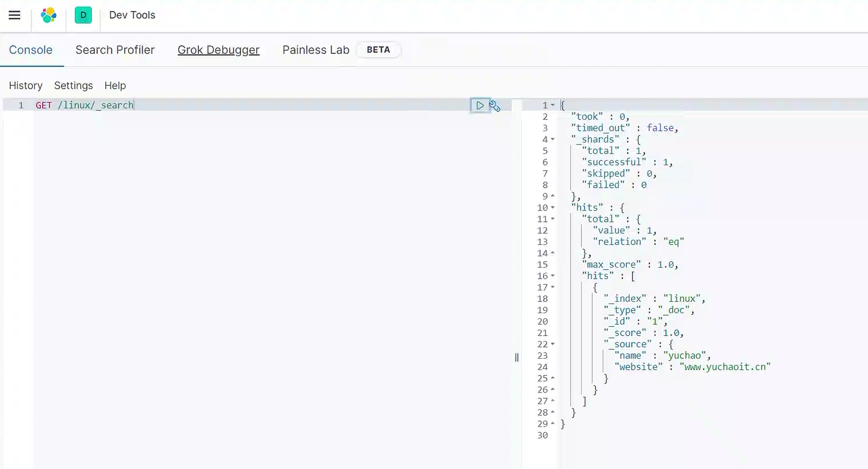Click the Elastic logo icon
The height and width of the screenshot is (469, 868).
click(x=49, y=15)
